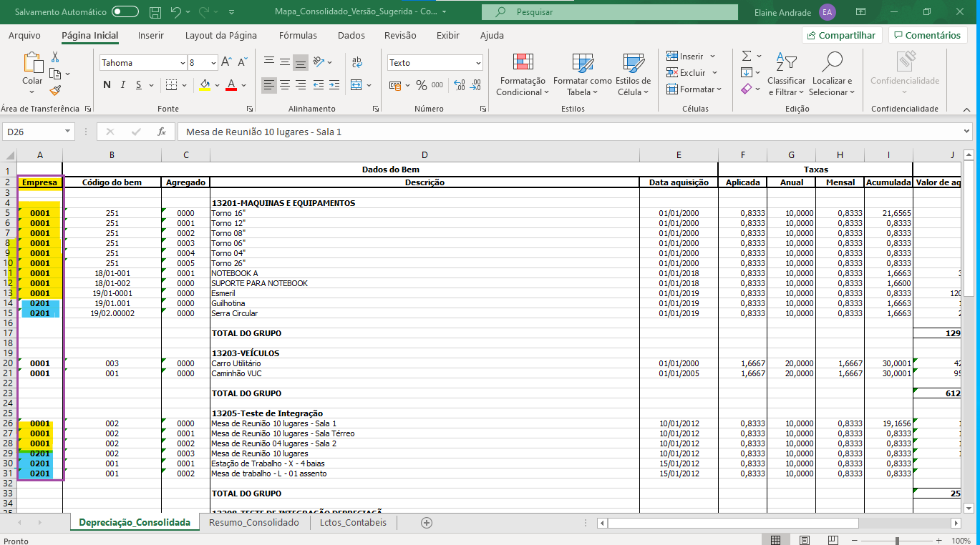The height and width of the screenshot is (545, 980).
Task: Open the Lctos_Contabeis sheet tab
Action: click(353, 523)
